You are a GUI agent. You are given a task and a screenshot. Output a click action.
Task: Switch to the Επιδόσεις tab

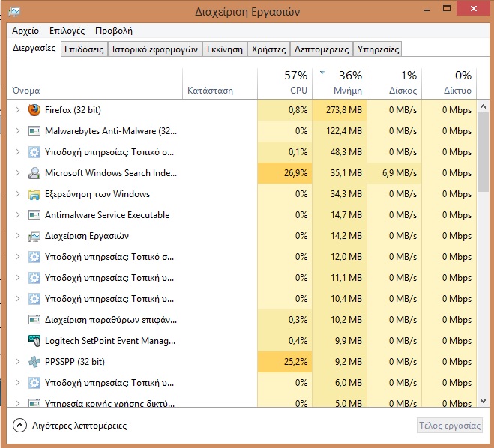click(83, 49)
